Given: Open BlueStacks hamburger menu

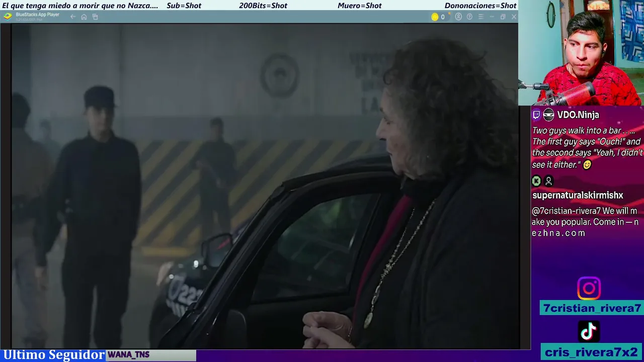Looking at the screenshot, I should click(480, 17).
